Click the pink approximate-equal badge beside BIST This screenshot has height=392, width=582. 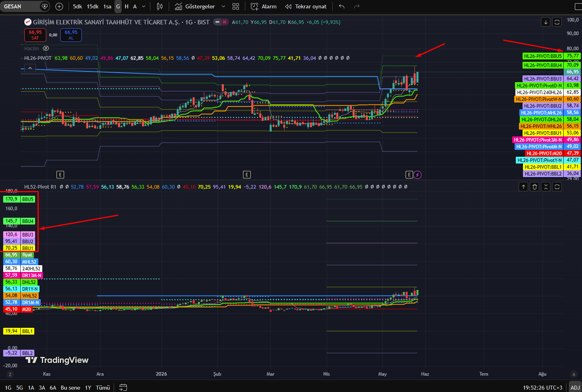225,22
